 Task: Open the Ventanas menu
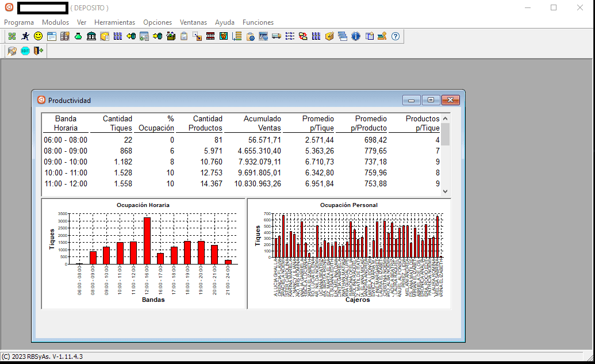tap(193, 22)
